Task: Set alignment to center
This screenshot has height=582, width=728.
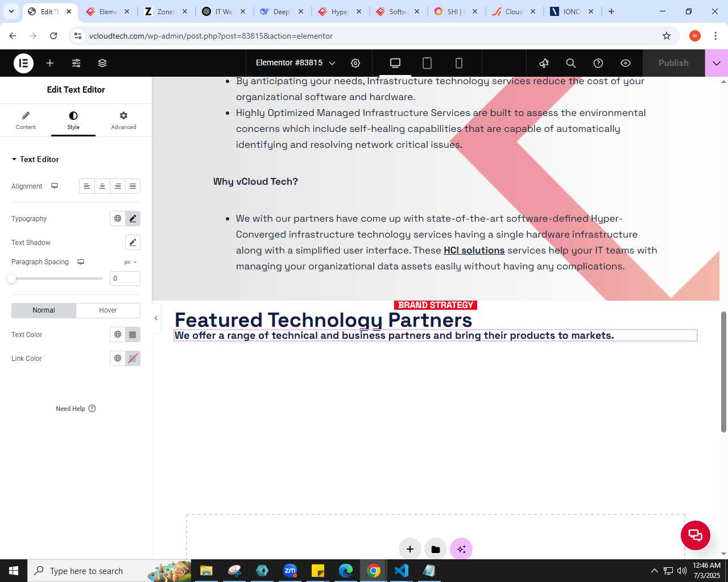Action: pyautogui.click(x=102, y=186)
